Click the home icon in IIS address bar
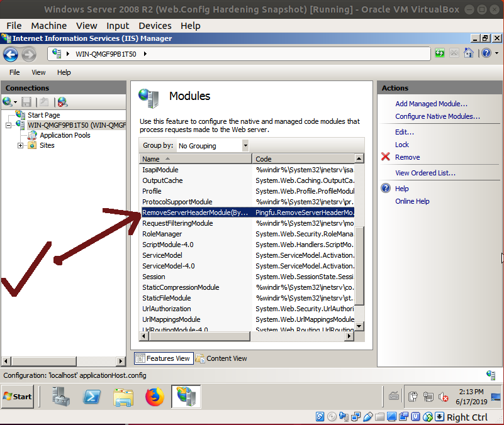504x425 pixels. pos(468,53)
